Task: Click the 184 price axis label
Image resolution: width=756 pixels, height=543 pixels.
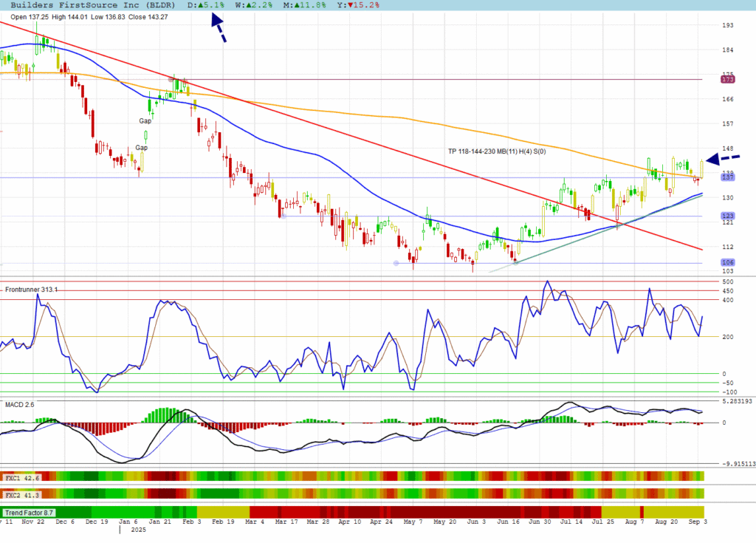Action: (x=727, y=49)
